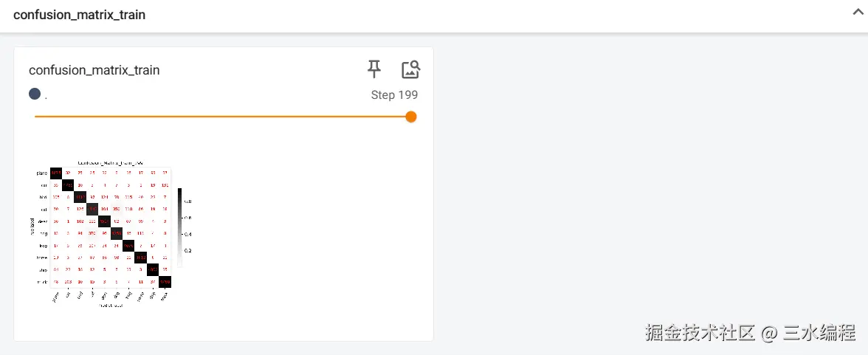
Task: Click the plot title above the matrix
Action: (111, 163)
